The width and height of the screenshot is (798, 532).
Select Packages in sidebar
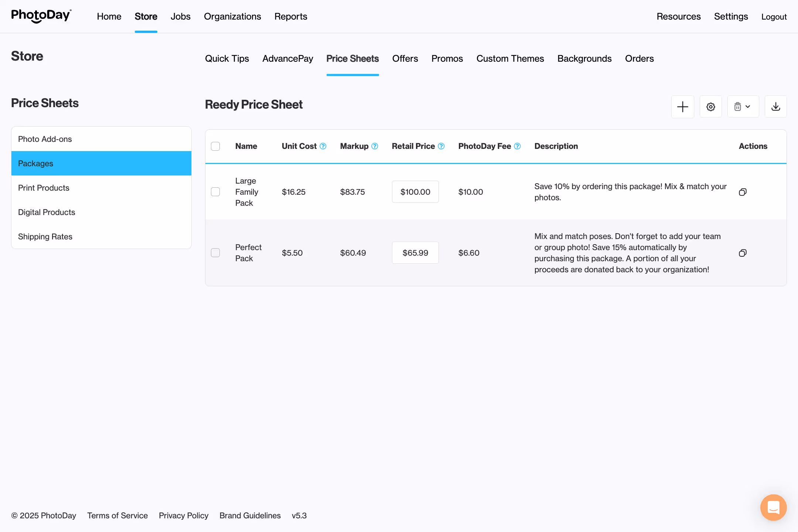tap(101, 163)
